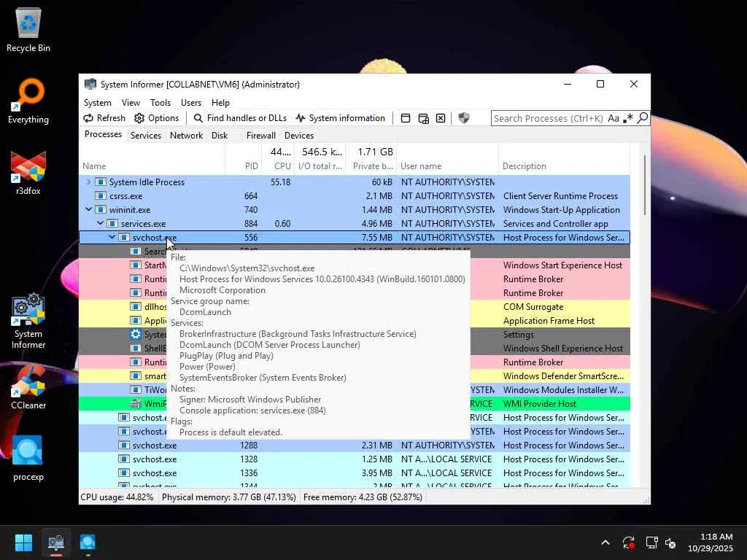747x560 pixels.
Task: Open the System menu
Action: [x=97, y=103]
